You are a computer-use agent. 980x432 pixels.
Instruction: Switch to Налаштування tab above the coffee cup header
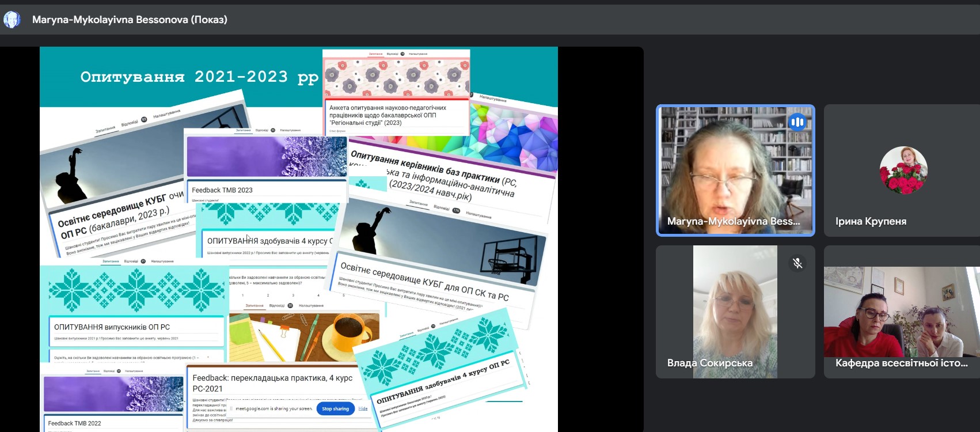pos(311,305)
